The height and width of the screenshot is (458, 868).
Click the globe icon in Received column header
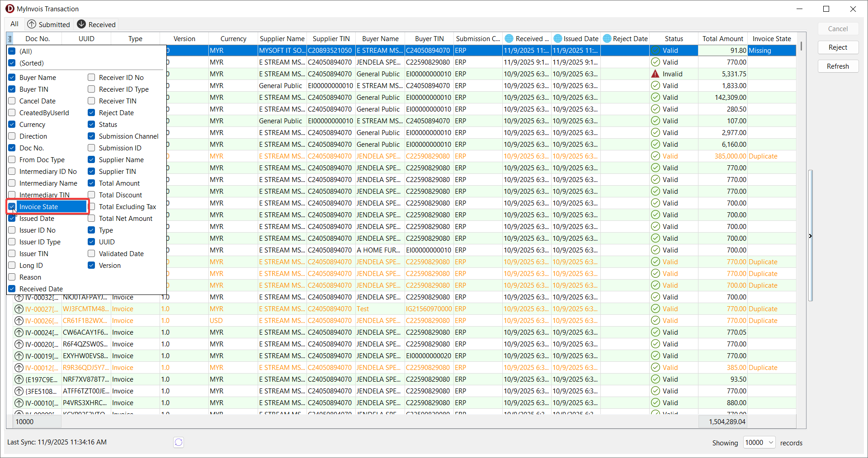[509, 39]
